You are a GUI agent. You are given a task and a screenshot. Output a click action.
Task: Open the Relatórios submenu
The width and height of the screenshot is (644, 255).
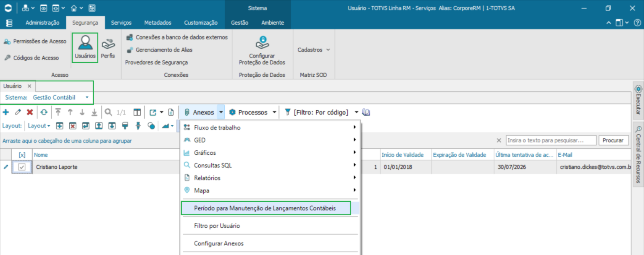[x=270, y=178]
